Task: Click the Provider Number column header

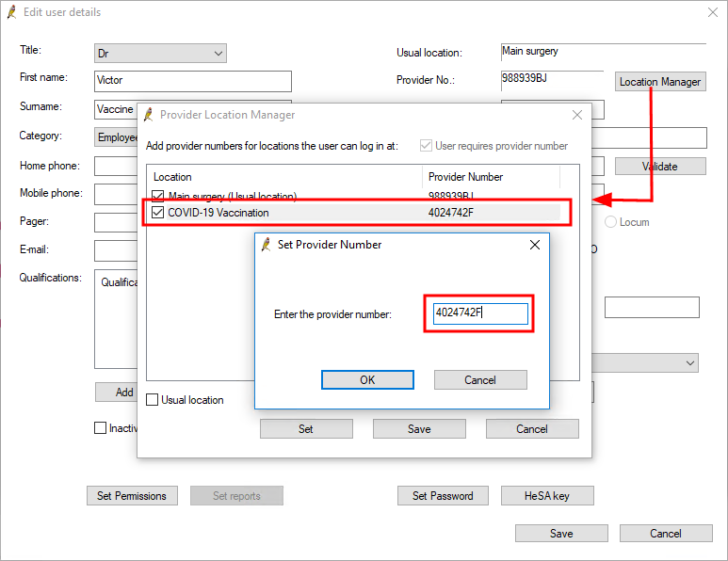Action: (x=490, y=176)
